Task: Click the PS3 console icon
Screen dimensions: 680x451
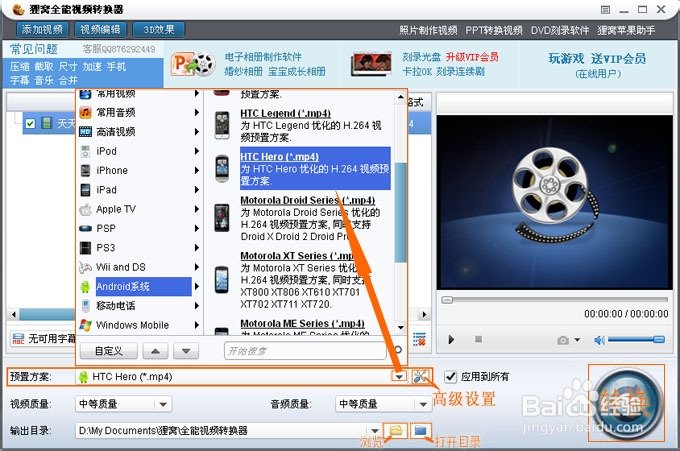Action: 85,248
